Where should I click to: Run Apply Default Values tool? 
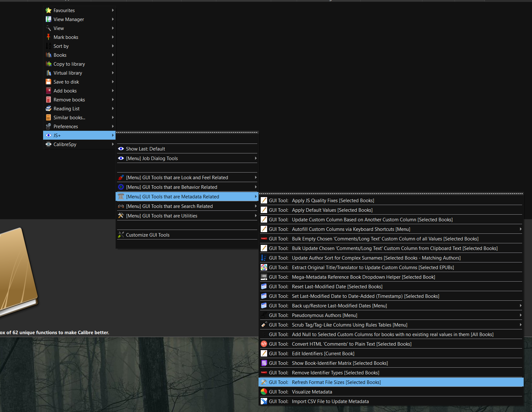(x=391, y=210)
